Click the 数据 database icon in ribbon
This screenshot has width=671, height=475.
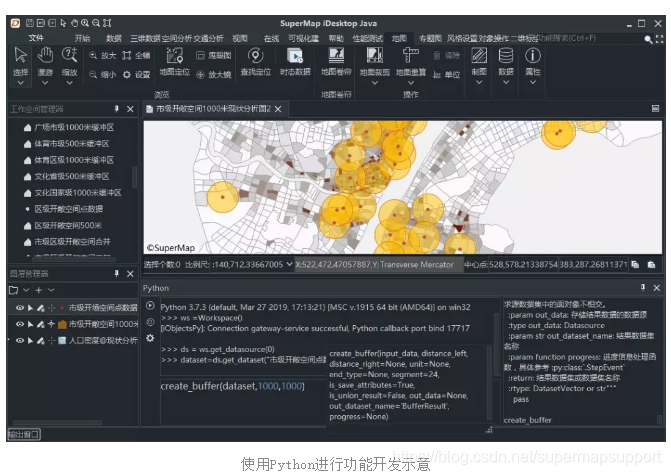point(506,56)
